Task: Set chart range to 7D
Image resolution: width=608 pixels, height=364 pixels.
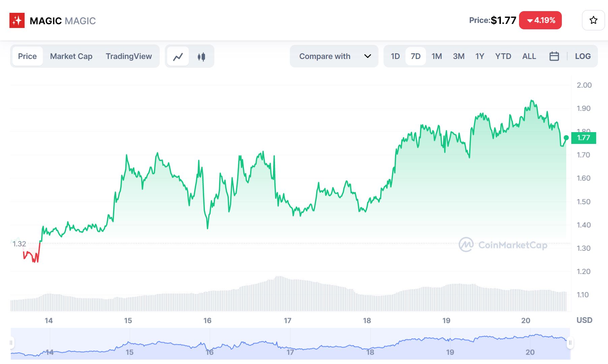Action: coord(416,56)
